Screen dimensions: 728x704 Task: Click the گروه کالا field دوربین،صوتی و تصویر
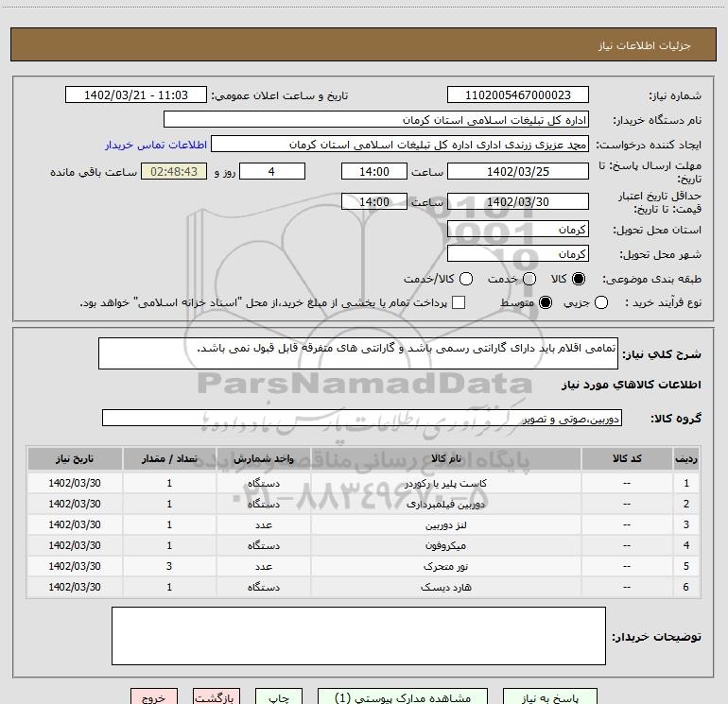click(362, 418)
